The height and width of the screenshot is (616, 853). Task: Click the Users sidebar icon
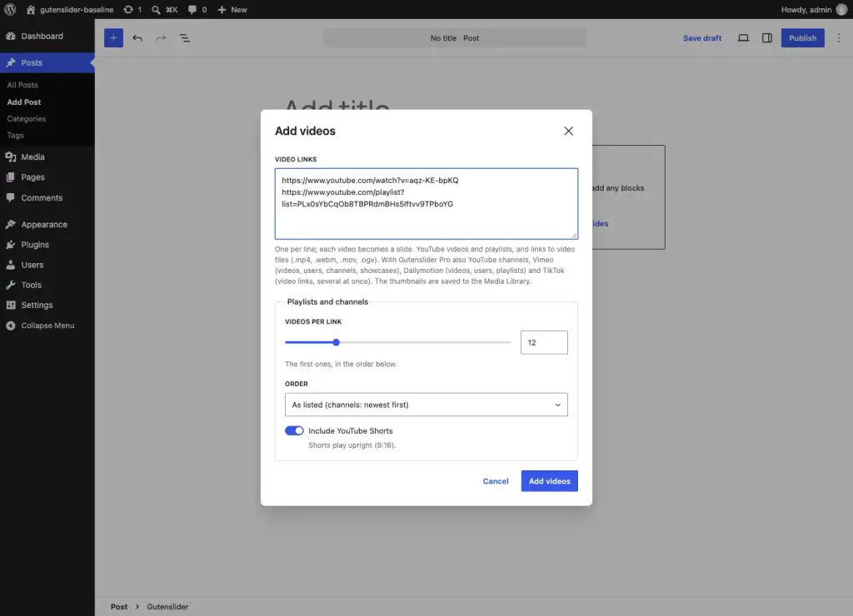10,264
